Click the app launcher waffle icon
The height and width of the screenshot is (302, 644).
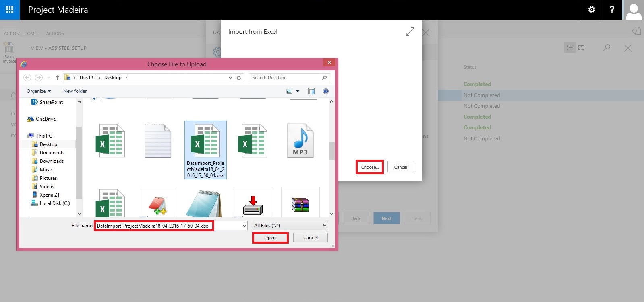(10, 10)
